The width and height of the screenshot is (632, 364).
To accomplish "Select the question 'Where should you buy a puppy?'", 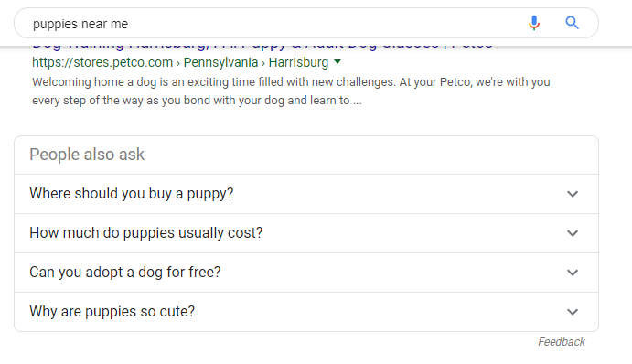I will click(x=132, y=194).
